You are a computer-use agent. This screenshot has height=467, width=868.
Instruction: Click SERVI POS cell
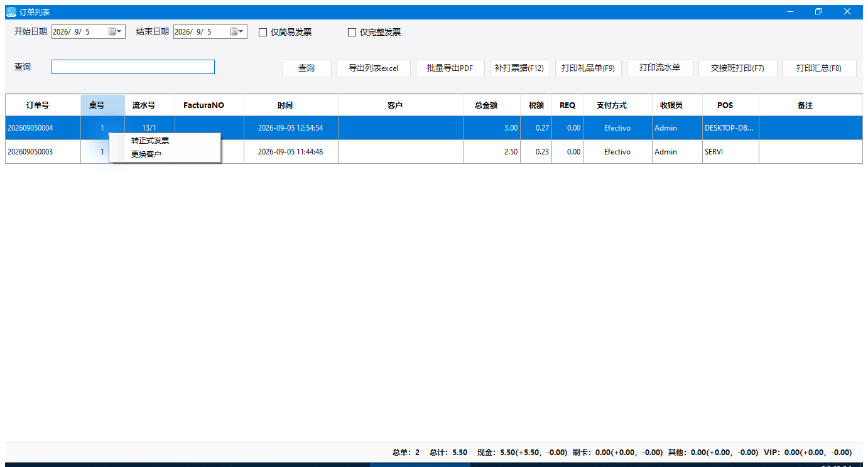(730, 151)
